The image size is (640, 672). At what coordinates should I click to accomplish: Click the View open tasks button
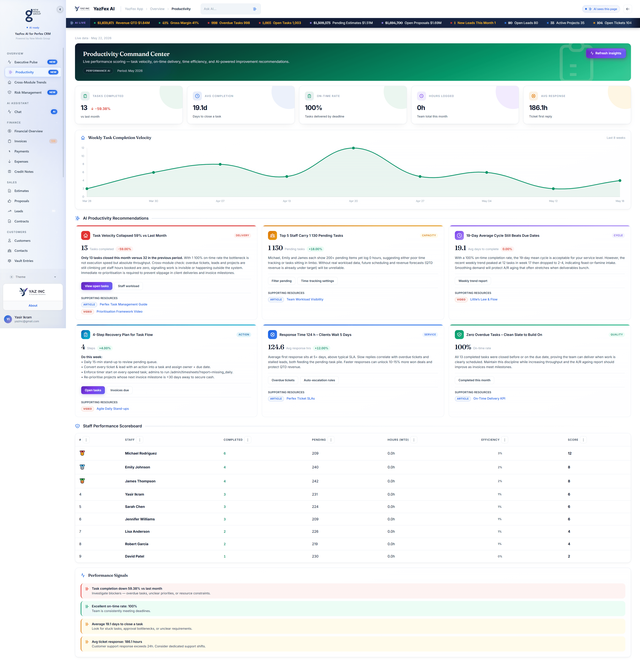pos(96,286)
